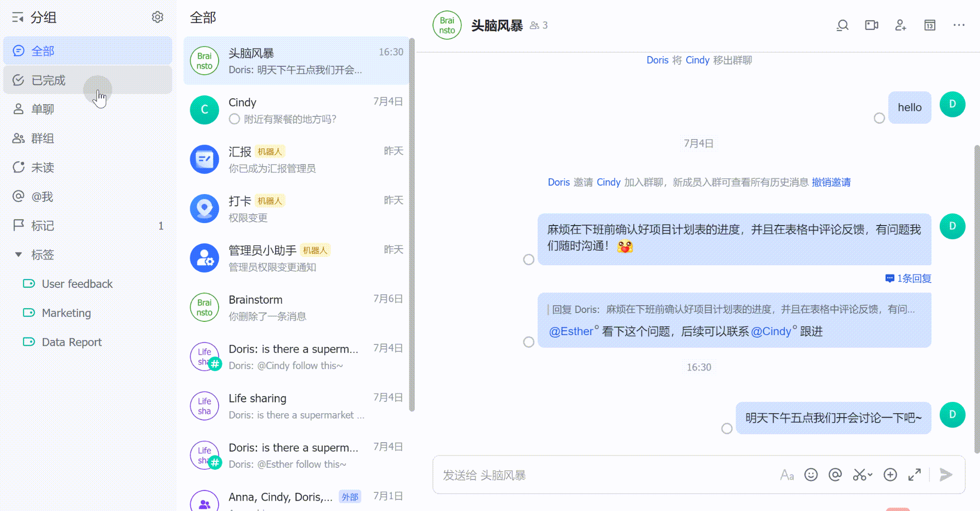Collapse the 分组 sidebar panel
Image resolution: width=980 pixels, height=511 pixels.
18,18
